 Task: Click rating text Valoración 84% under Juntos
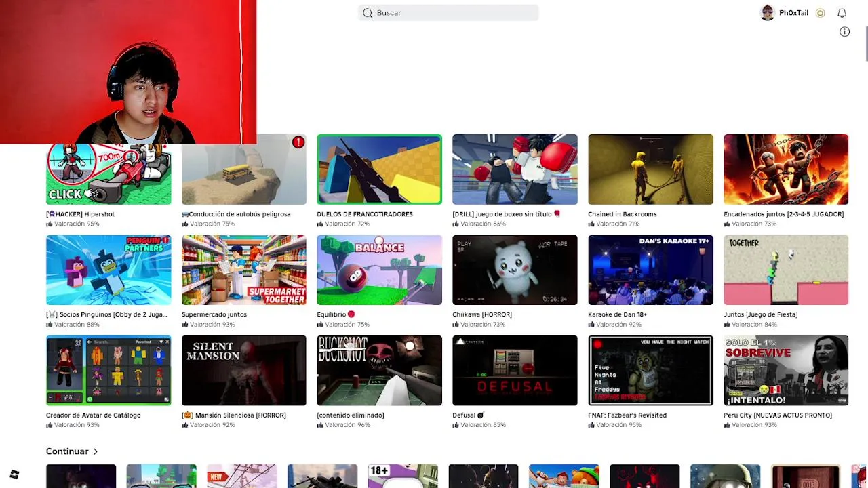click(754, 325)
